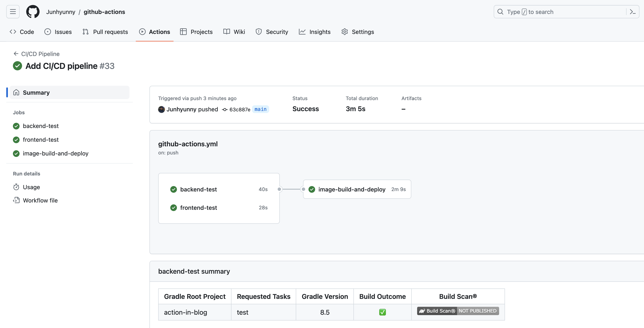Viewport: 644px width, 328px height.
Task: Focus the Type to search field
Action: (x=560, y=12)
